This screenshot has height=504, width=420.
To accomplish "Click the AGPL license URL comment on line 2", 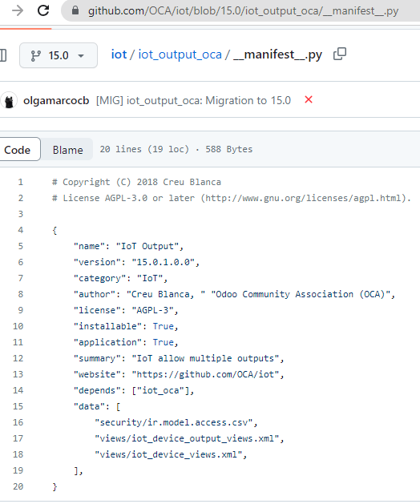I will click(x=232, y=198).
